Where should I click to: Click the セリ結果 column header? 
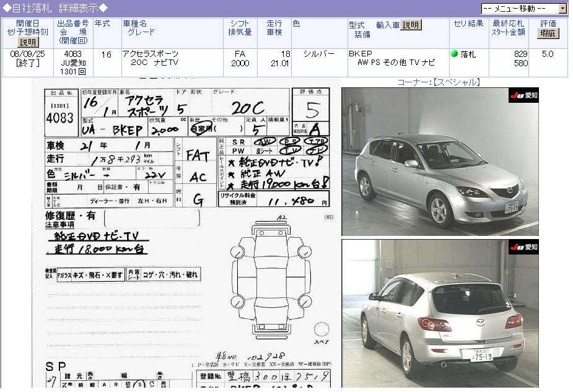[x=468, y=24]
